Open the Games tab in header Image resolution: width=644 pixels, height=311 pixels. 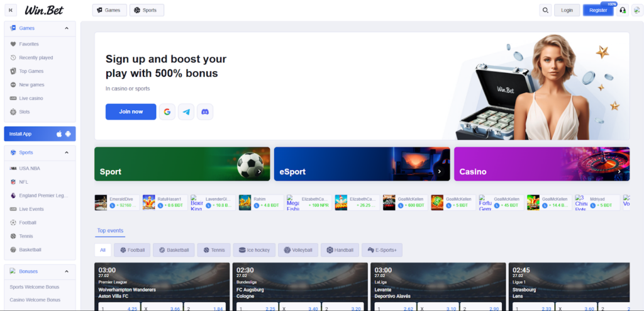tap(109, 10)
